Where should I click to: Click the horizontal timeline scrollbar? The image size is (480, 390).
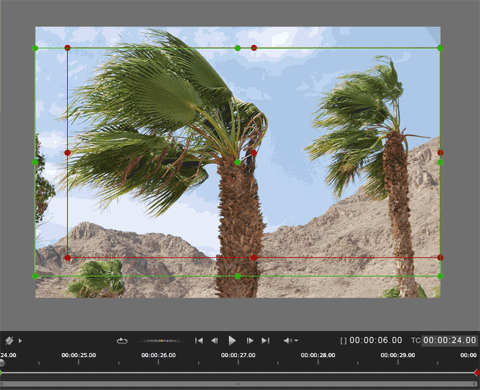[x=239, y=384]
